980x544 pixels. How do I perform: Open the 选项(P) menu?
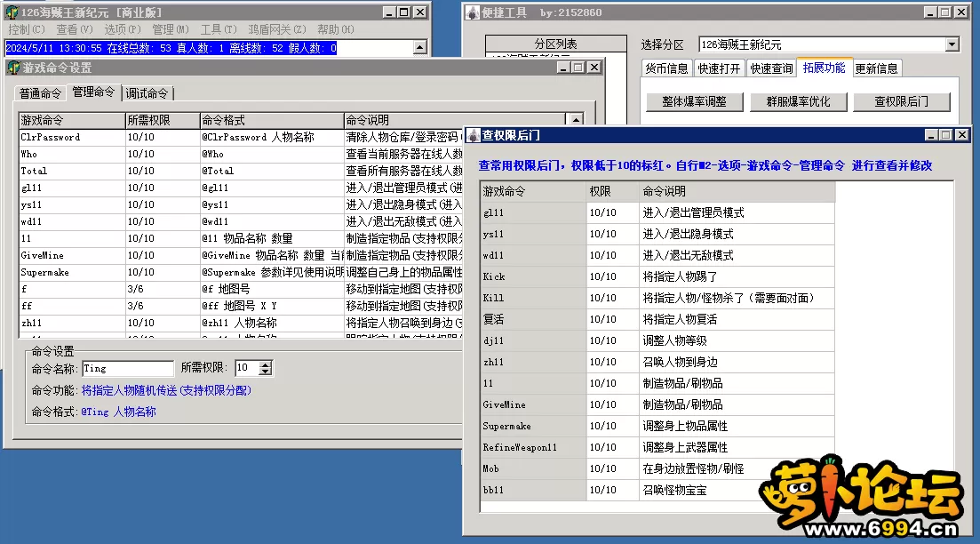click(x=123, y=29)
